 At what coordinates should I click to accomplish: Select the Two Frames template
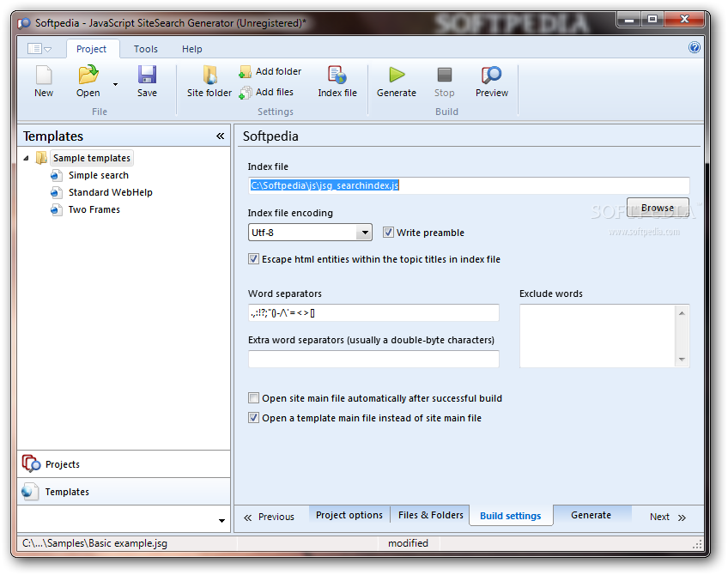tap(94, 209)
